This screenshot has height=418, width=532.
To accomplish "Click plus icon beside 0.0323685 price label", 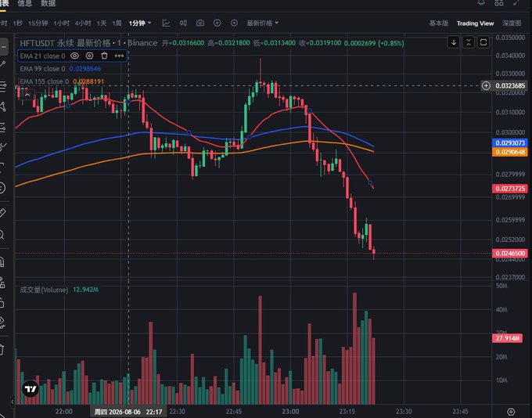I will coord(486,85).
